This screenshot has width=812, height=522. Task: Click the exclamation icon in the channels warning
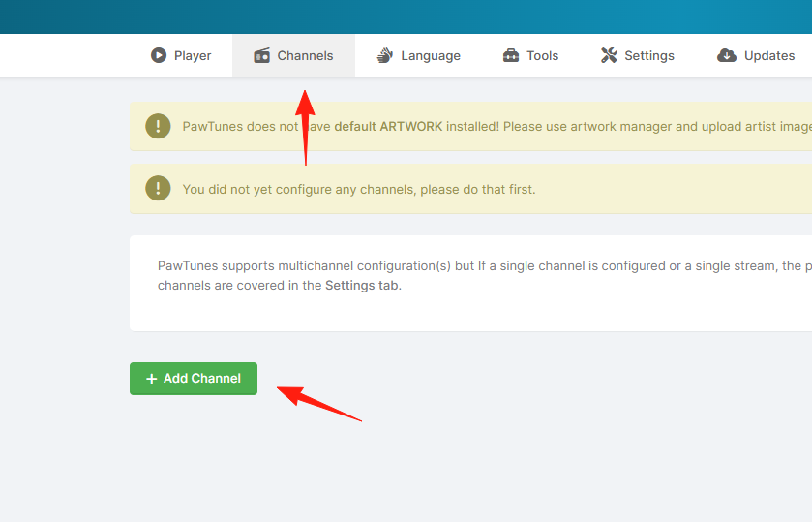[x=158, y=188]
